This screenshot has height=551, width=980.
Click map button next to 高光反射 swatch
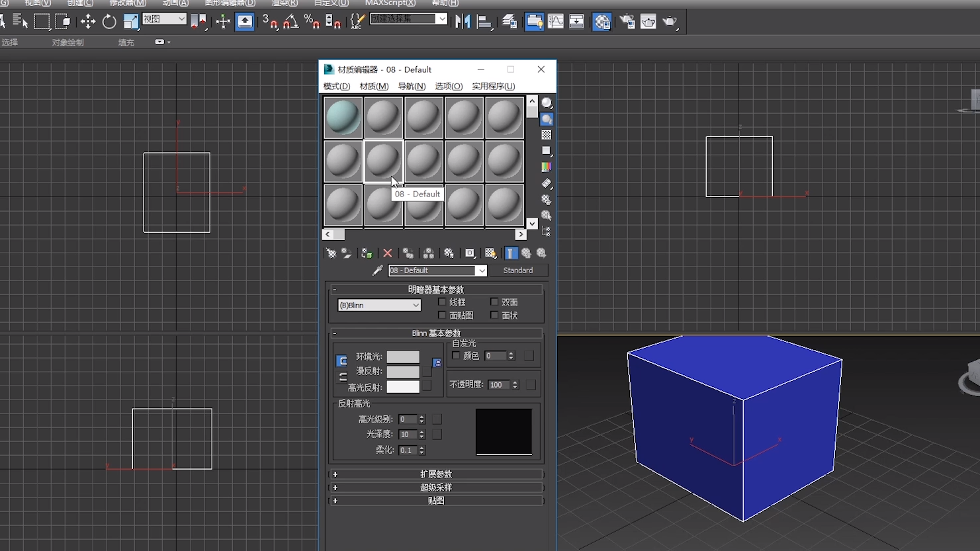click(427, 386)
